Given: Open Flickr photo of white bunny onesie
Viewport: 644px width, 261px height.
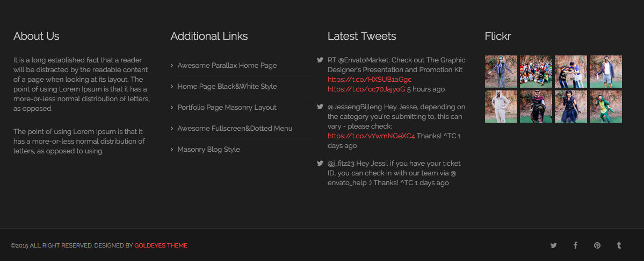Looking at the screenshot, I should click(x=501, y=107).
